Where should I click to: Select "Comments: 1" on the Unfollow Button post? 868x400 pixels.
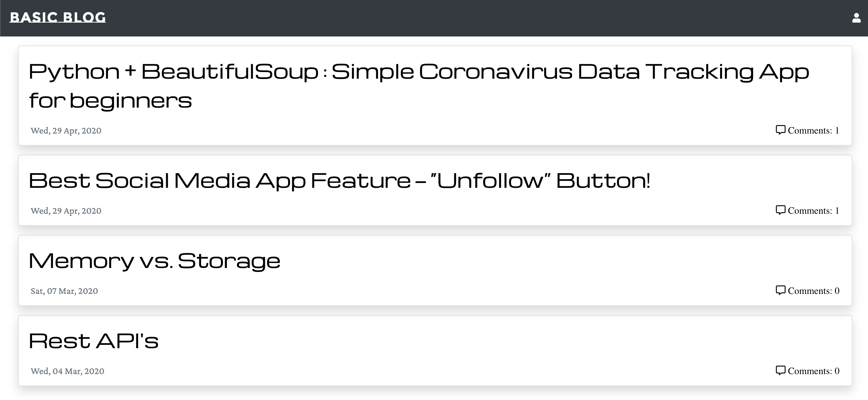pos(813,211)
